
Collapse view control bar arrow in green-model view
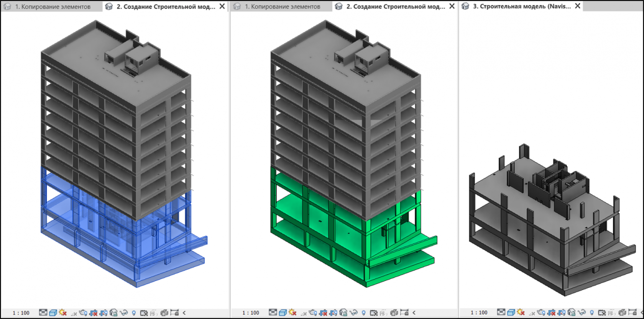[x=414, y=313]
